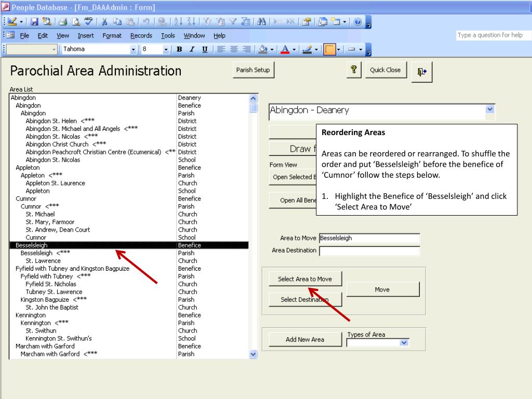The image size is (532, 399).
Task: Open the Window menu
Action: [194, 35]
